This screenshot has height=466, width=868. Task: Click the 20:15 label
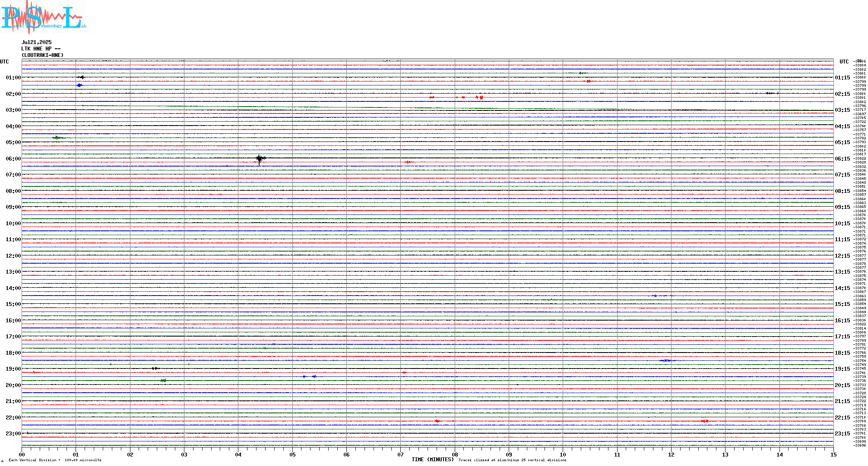point(842,385)
